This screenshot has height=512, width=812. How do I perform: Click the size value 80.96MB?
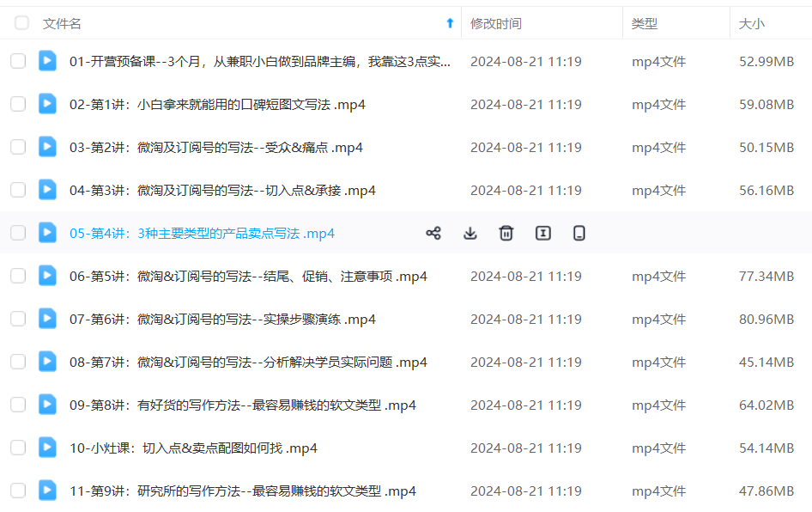click(767, 320)
